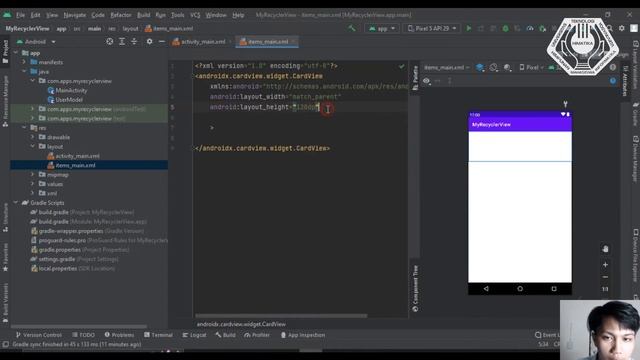Tap the Home button in device preview

click(520, 289)
